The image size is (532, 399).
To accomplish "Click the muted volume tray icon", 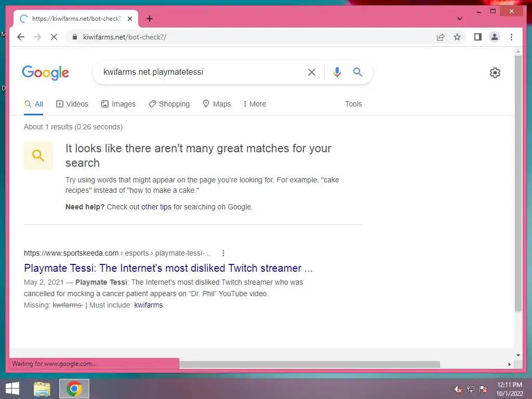I will pos(458,389).
